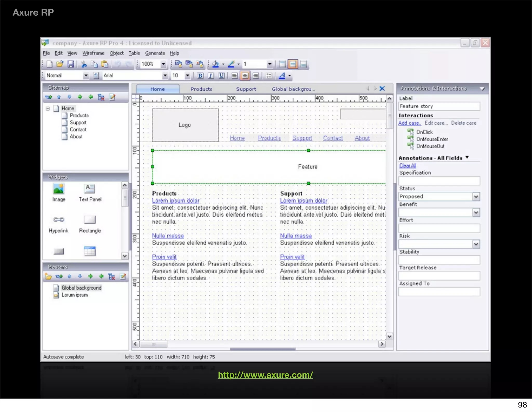Toggle the bulleted list button
This screenshot has width=532, height=412.
tap(269, 76)
